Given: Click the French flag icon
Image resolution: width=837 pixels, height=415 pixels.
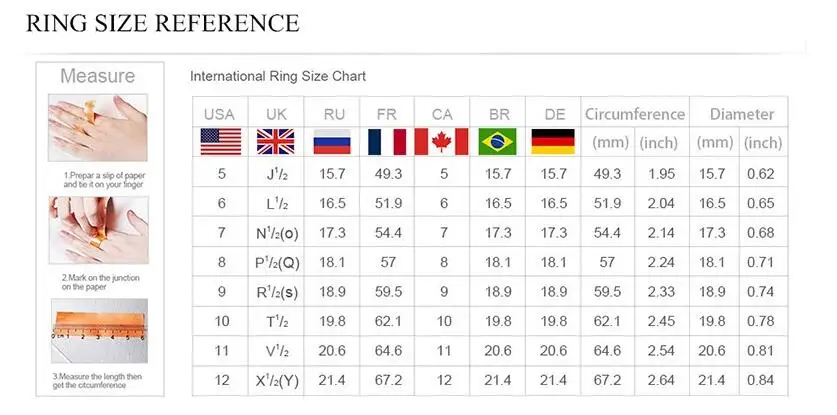Looking at the screenshot, I should (387, 142).
